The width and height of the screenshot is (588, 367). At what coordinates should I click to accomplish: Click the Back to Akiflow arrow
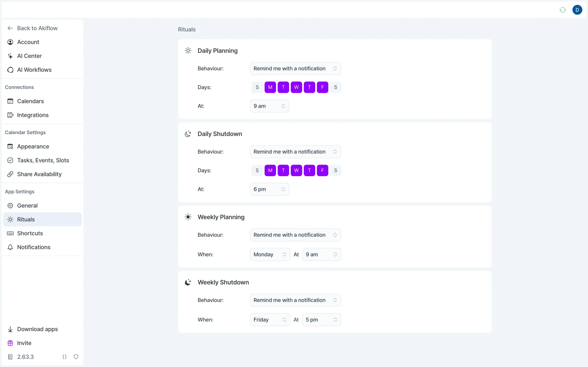tap(10, 28)
